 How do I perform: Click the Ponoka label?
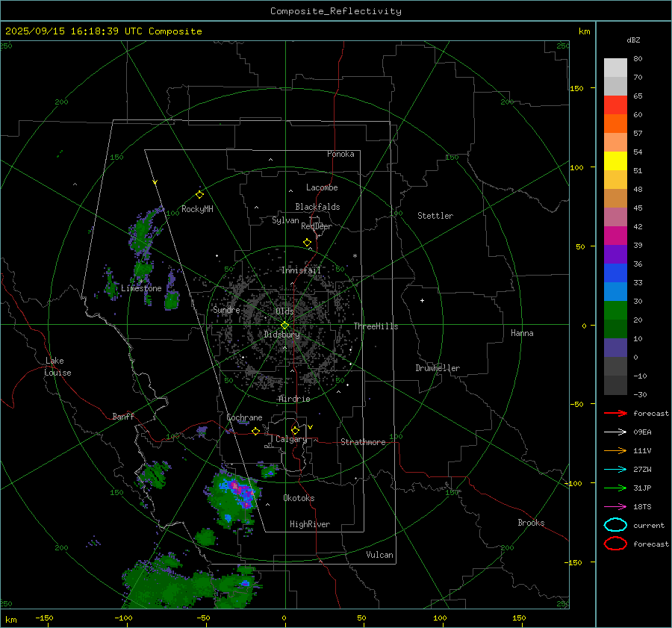[x=340, y=154]
